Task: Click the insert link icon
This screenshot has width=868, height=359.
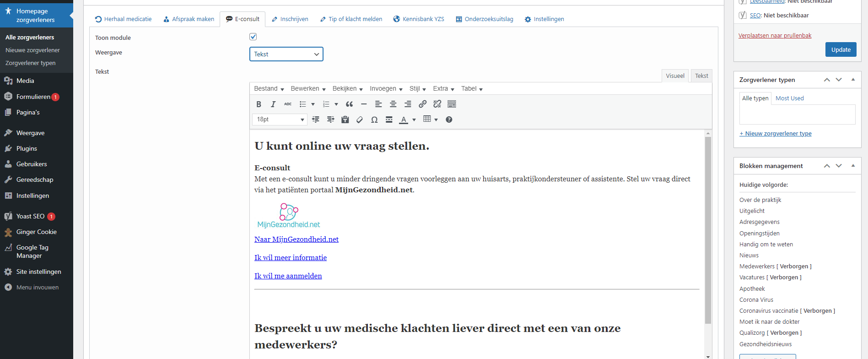Action: click(x=423, y=104)
